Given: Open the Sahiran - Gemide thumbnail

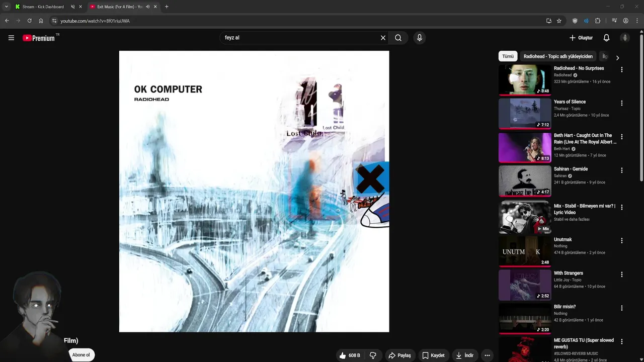Looking at the screenshot, I should [525, 181].
